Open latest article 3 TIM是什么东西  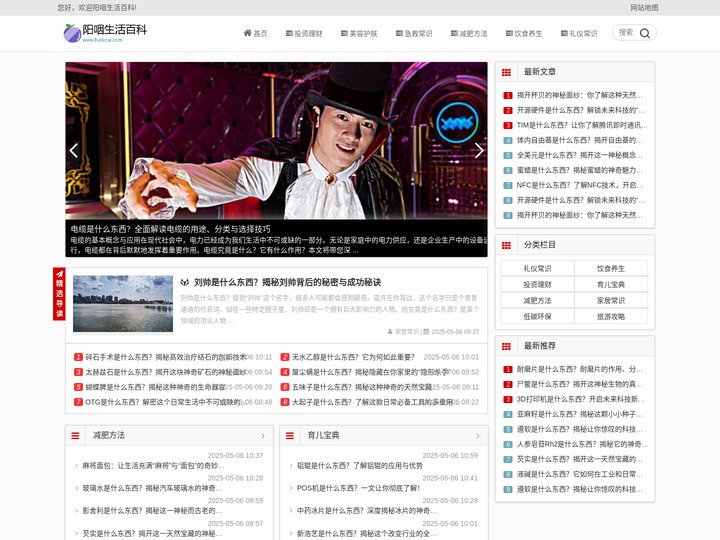click(582, 125)
